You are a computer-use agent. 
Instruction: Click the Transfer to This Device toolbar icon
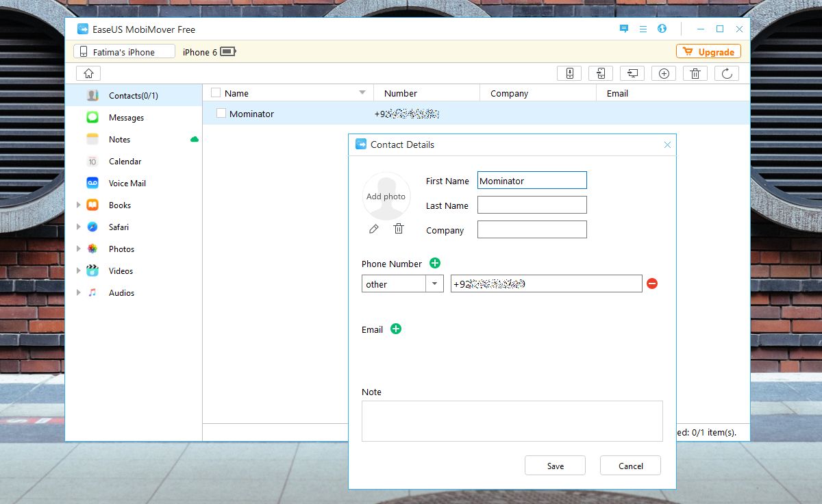[569, 73]
